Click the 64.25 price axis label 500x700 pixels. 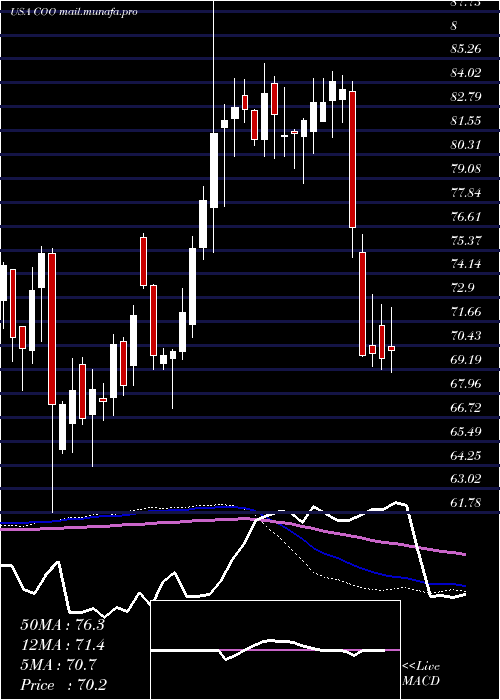[466, 456]
